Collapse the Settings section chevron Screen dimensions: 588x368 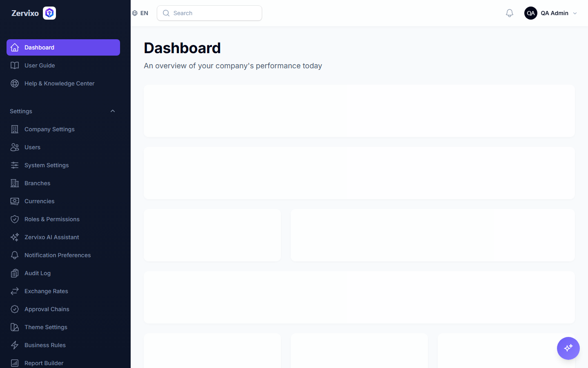(x=113, y=111)
